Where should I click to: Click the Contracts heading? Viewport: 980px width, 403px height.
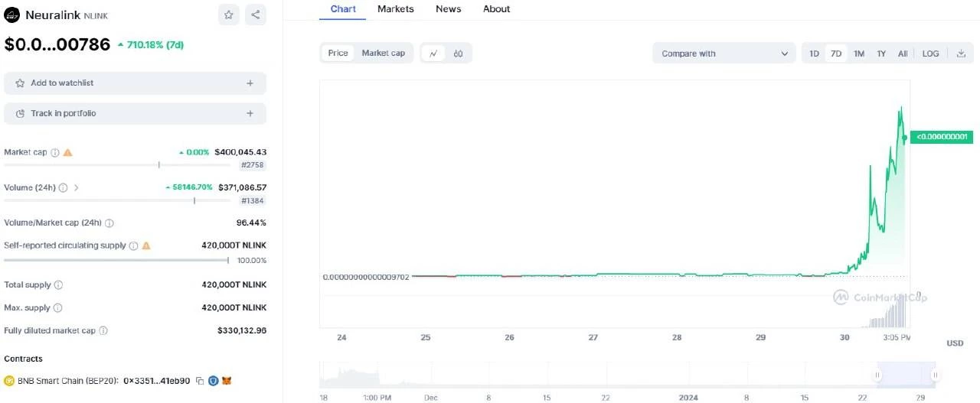[x=23, y=359]
